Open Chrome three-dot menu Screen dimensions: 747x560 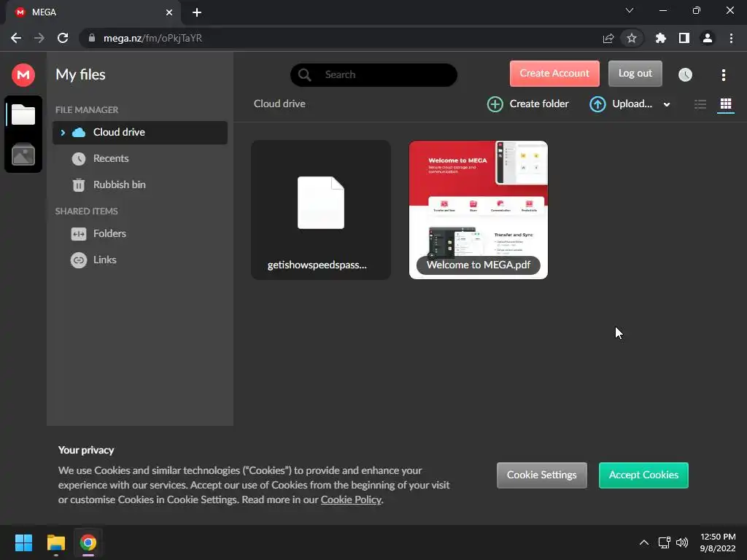[731, 38]
